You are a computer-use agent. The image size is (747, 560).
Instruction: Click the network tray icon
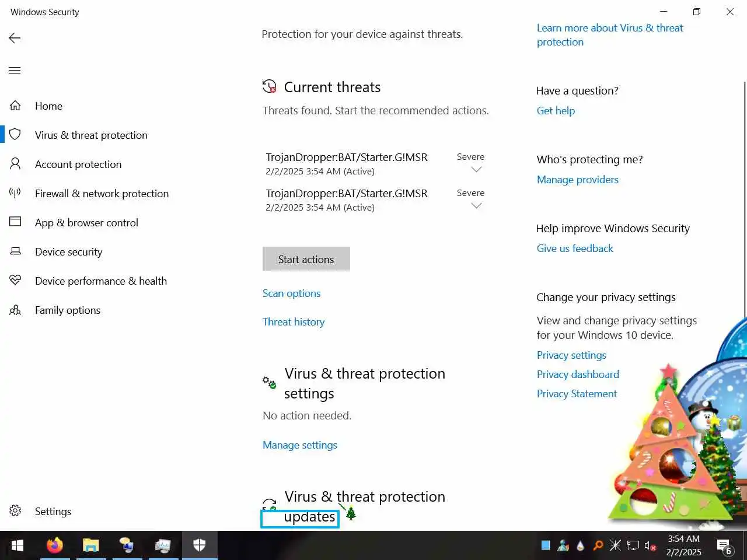coord(633,545)
